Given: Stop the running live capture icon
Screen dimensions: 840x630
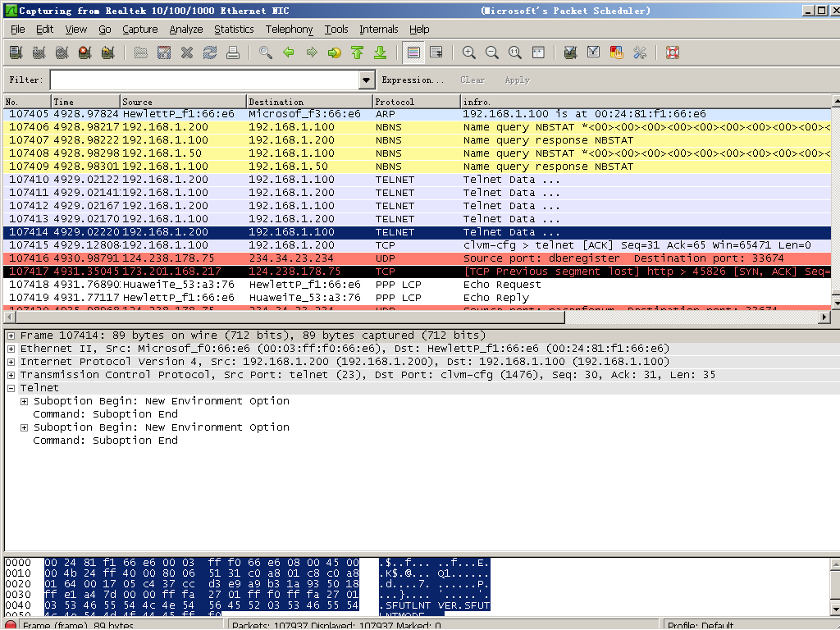Looking at the screenshot, I should tap(84, 52).
